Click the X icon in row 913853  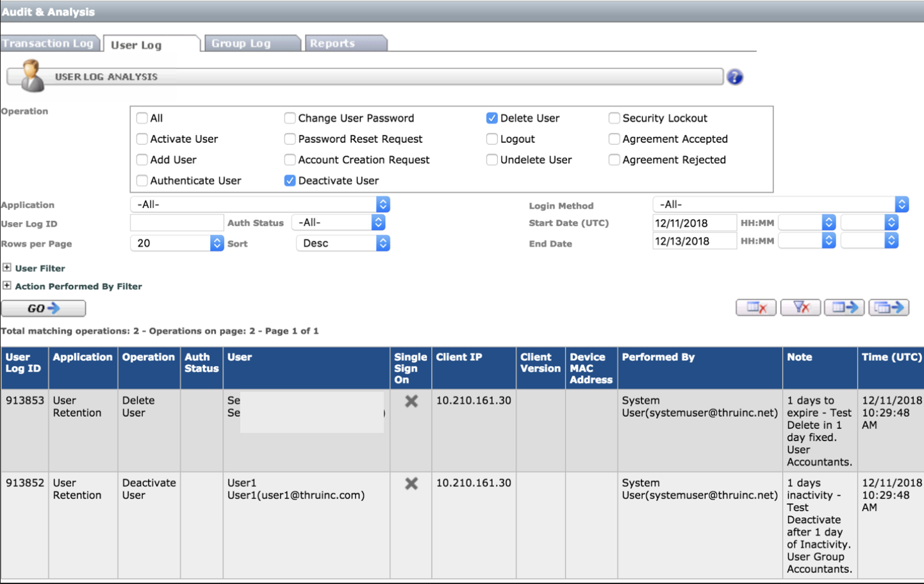click(x=411, y=401)
